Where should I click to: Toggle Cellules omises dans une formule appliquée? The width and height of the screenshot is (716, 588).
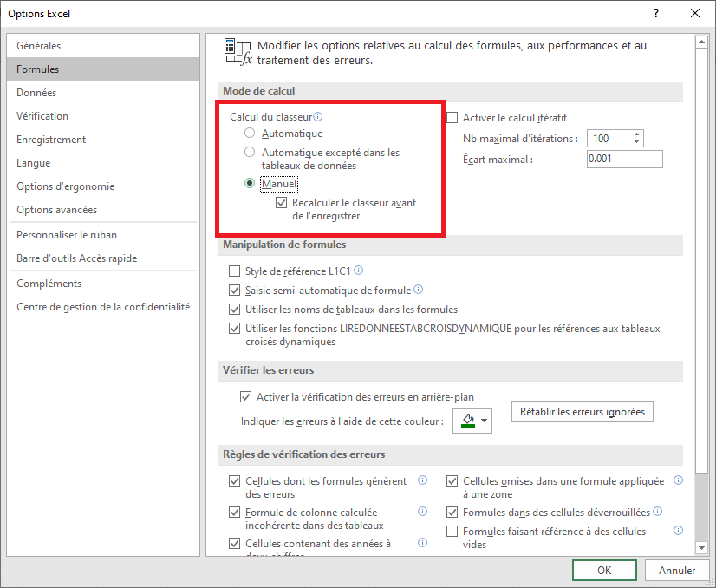pos(452,481)
